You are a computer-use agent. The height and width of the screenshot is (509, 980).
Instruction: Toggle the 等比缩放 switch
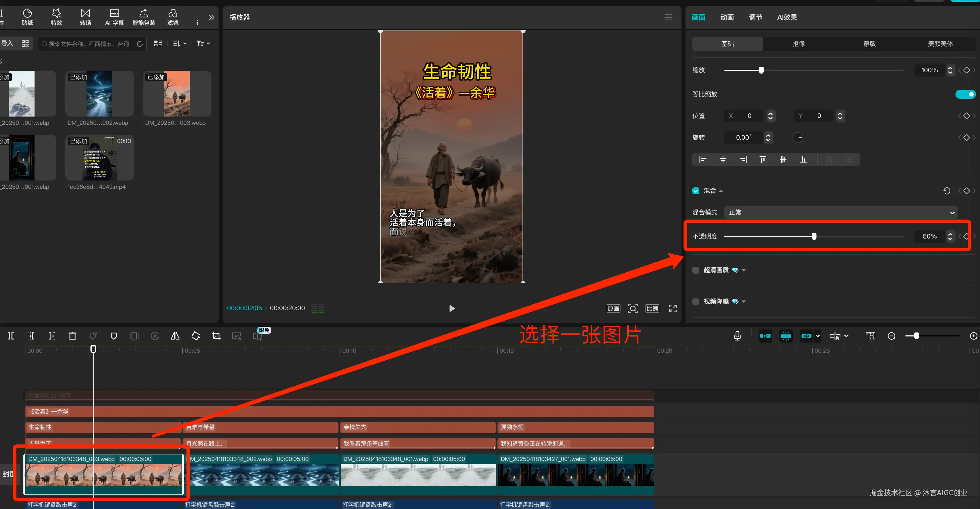click(x=965, y=94)
